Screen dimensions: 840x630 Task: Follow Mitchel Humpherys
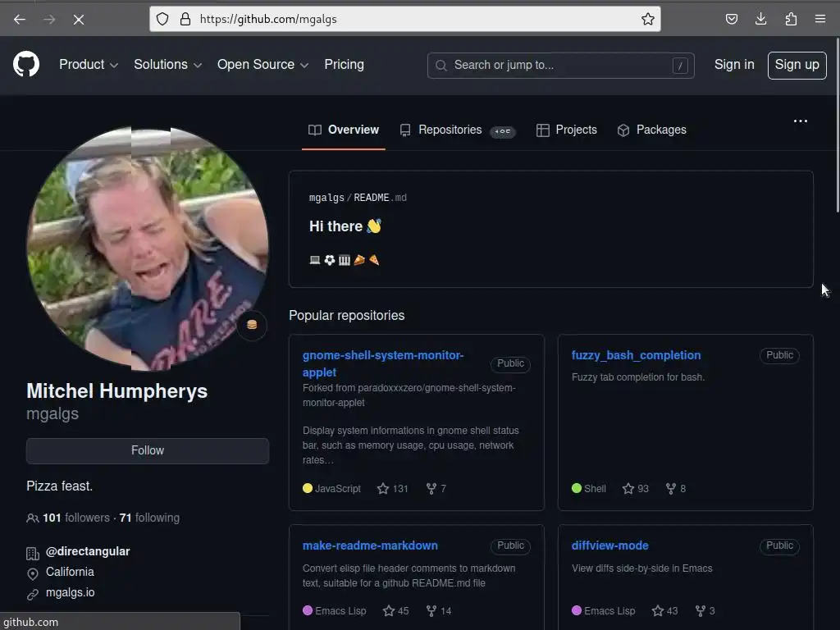[x=148, y=450]
